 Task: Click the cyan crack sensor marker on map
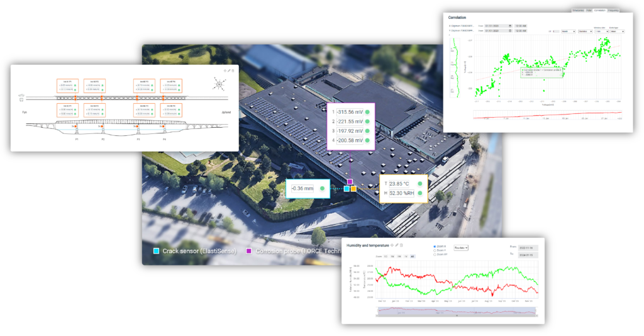point(347,188)
